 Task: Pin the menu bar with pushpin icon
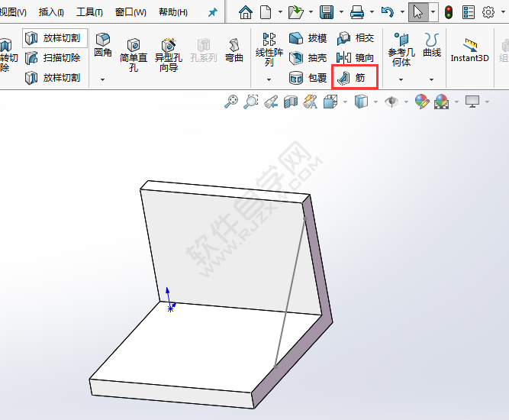pyautogui.click(x=213, y=13)
